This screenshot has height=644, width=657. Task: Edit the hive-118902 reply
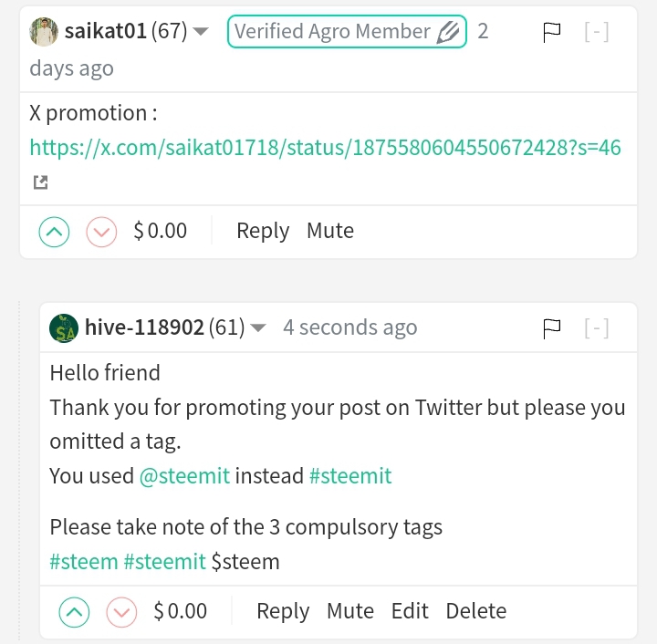coord(410,611)
